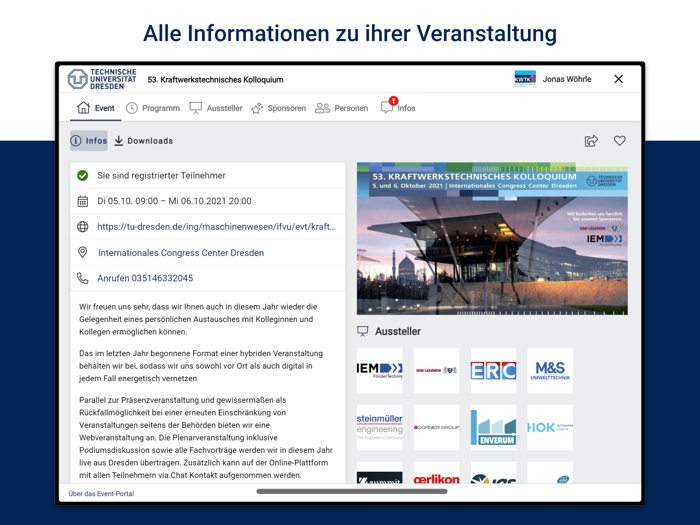Click the phone icon
This screenshot has width=700, height=525.
[83, 278]
